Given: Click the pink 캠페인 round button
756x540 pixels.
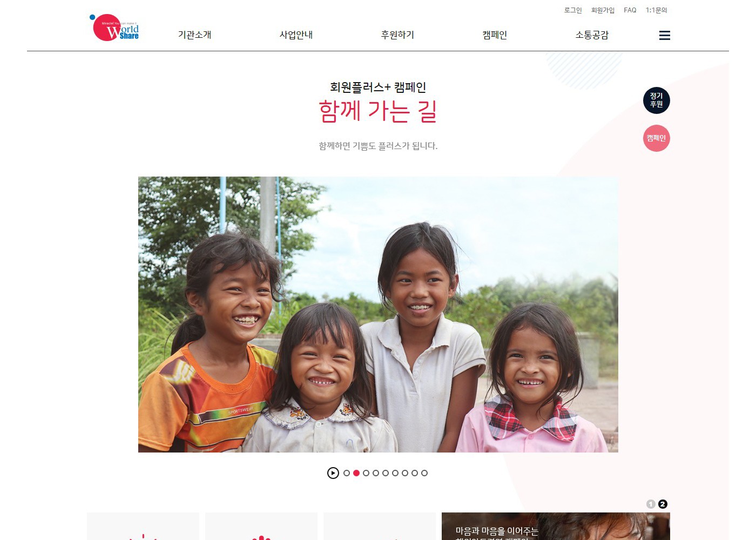Looking at the screenshot, I should coord(656,138).
